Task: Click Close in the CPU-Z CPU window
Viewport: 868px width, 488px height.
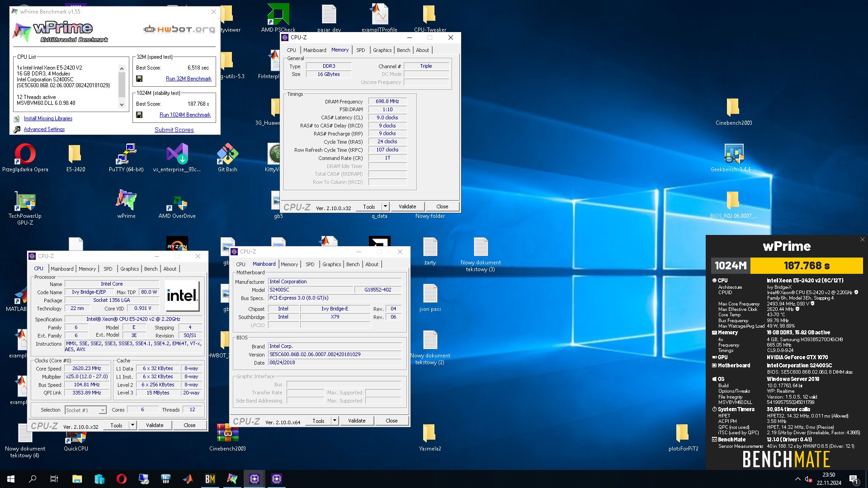Action: tap(189, 425)
